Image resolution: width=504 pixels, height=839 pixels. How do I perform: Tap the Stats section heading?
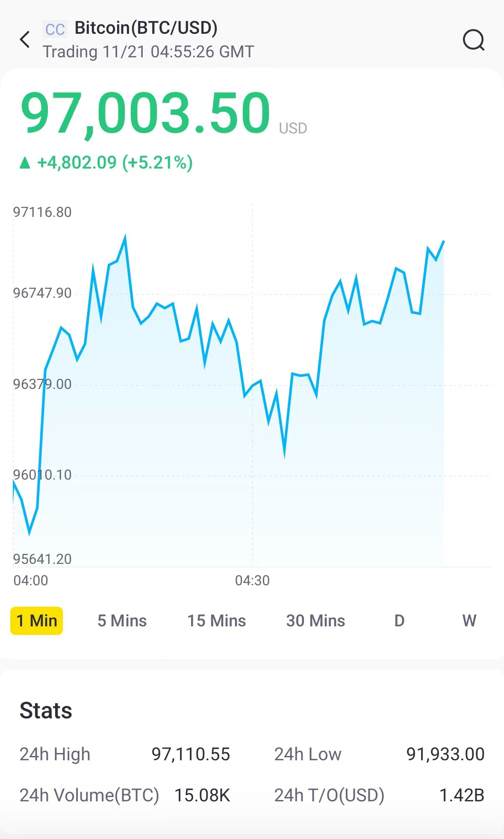(x=46, y=711)
